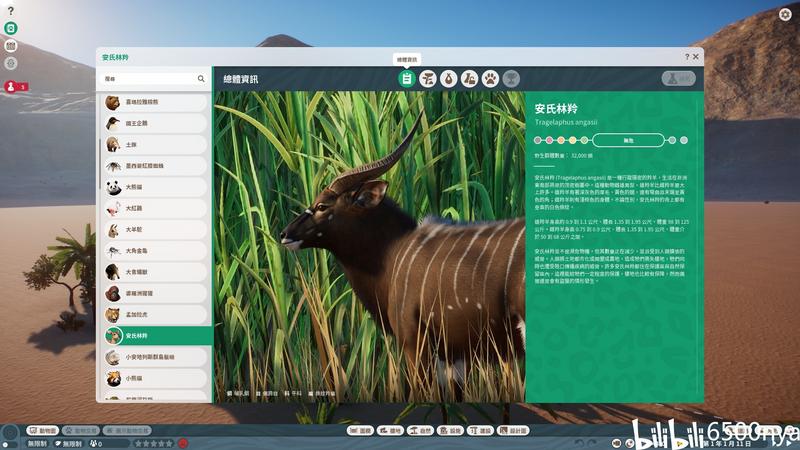The width and height of the screenshot is (800, 450).
Task: Select the red panda entry 小熊貓
Action: pyautogui.click(x=155, y=379)
